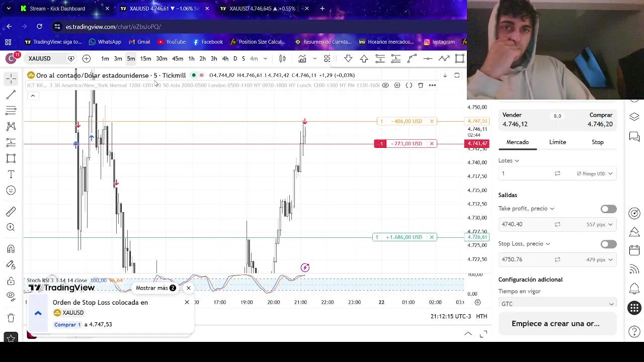The height and width of the screenshot is (362, 644).
Task: Activate the zoom in tool
Action: click(x=11, y=228)
